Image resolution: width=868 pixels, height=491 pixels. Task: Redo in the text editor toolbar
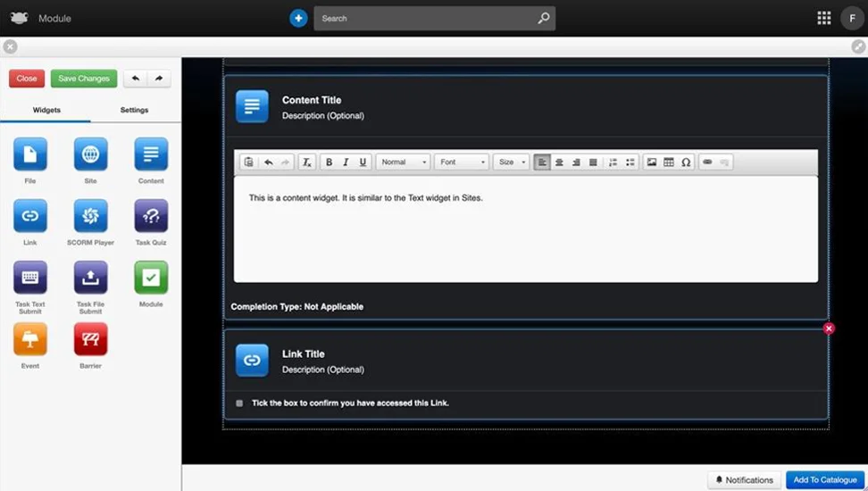tap(285, 162)
